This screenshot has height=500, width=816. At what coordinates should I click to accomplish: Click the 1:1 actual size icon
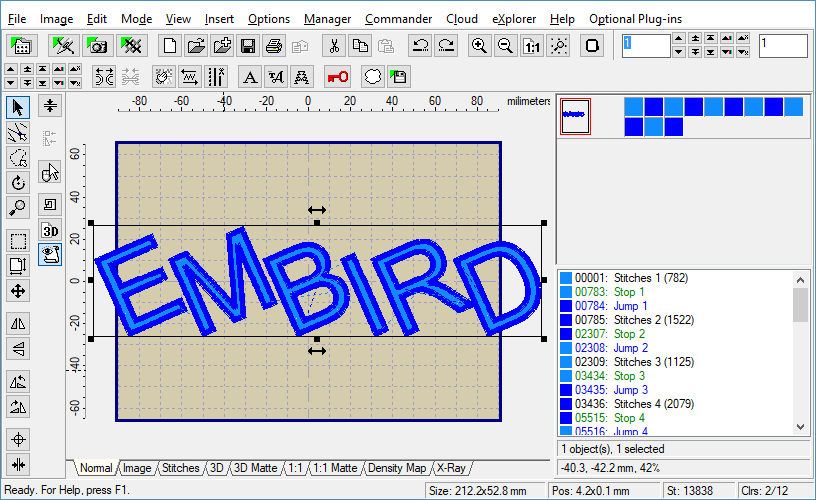click(533, 46)
